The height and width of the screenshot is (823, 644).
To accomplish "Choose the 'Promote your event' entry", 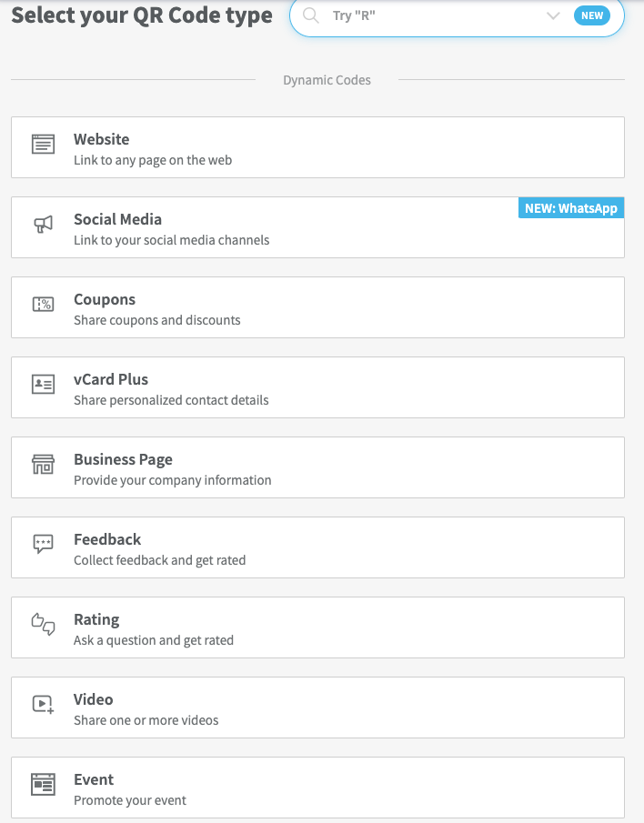I will coord(129,800).
